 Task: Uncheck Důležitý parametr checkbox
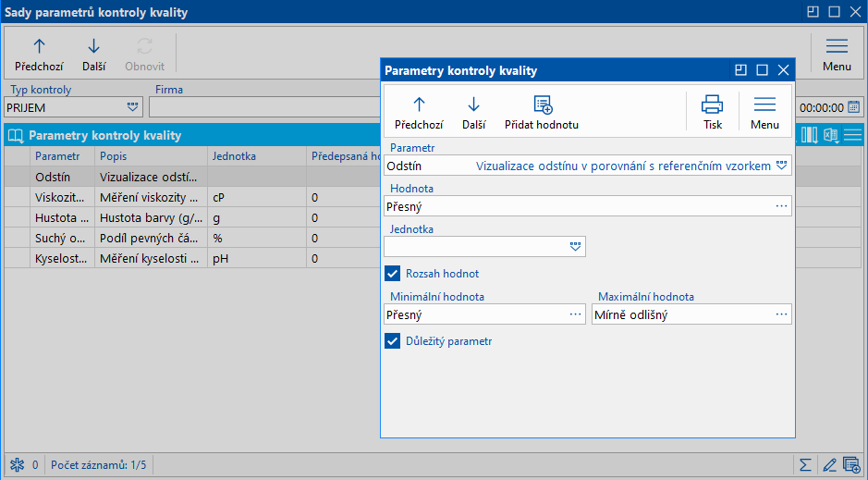click(393, 341)
